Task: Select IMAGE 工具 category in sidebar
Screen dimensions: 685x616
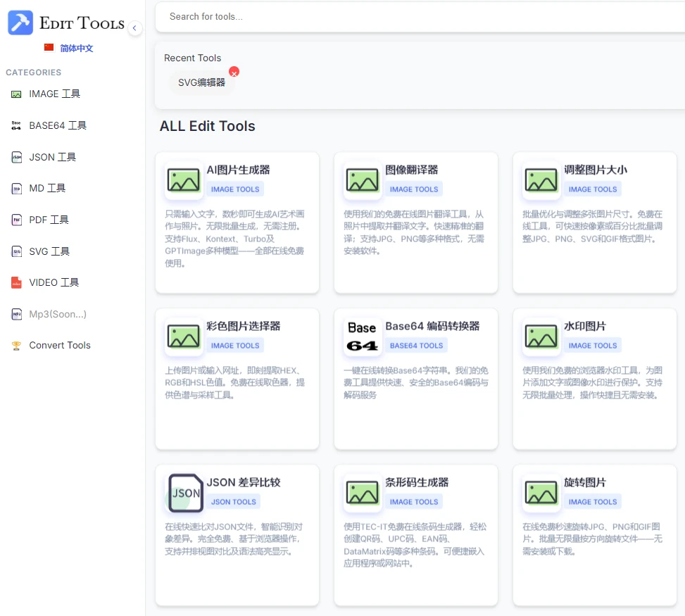Action: coord(54,94)
